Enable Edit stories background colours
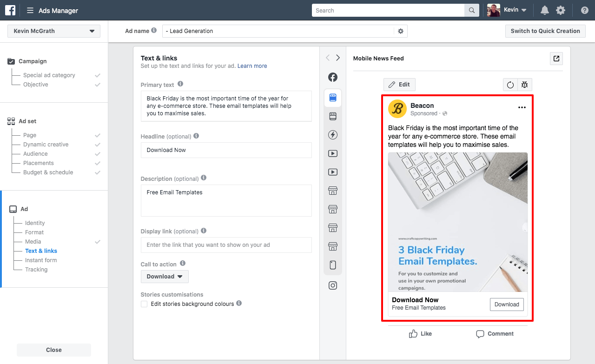The image size is (595, 364). tap(144, 304)
